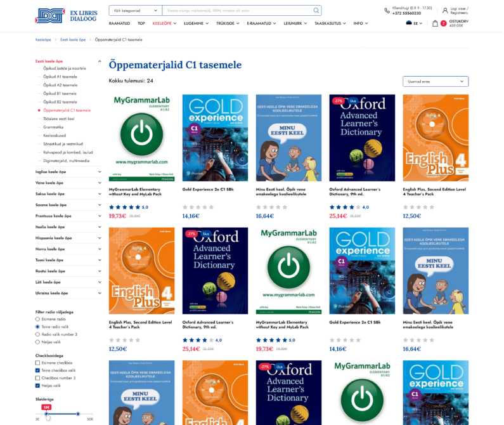
Task: Open the Kõik kategooriad dropdown
Action: click(135, 11)
